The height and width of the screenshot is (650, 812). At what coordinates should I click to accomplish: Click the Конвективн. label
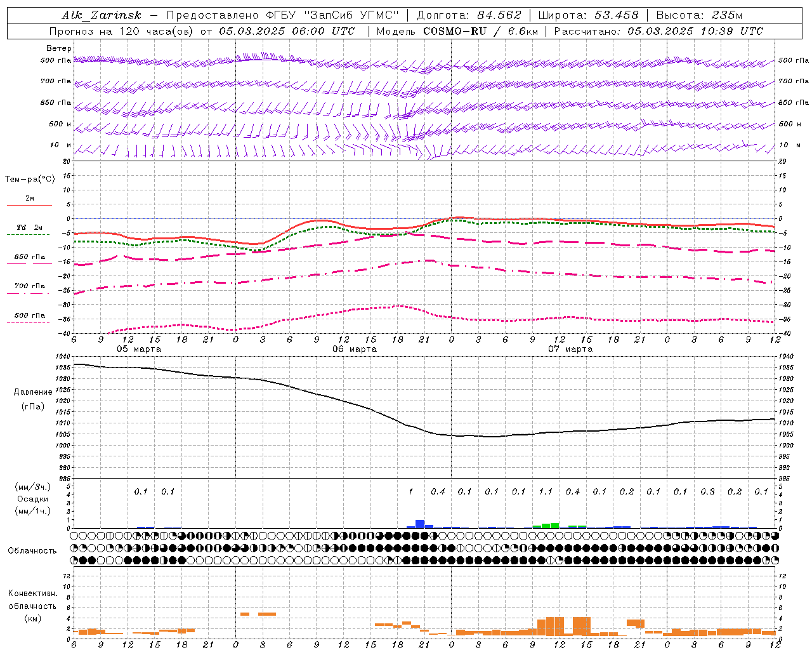pyautogui.click(x=32, y=594)
